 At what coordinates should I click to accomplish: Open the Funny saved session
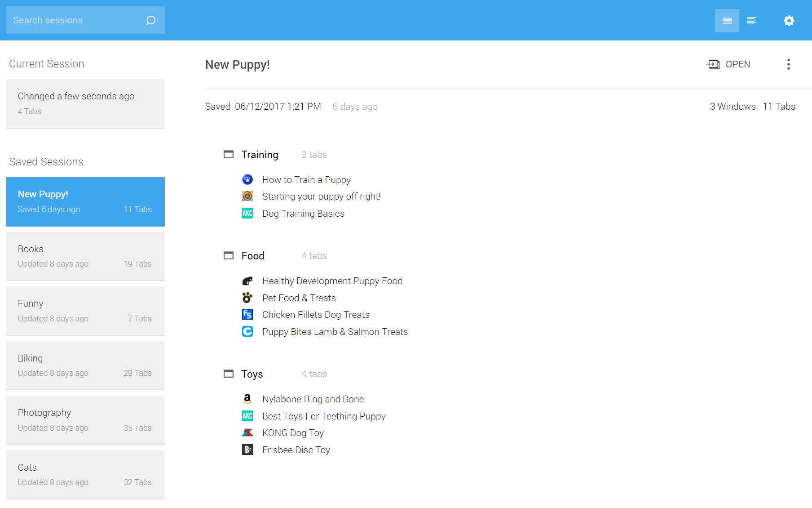click(x=85, y=311)
